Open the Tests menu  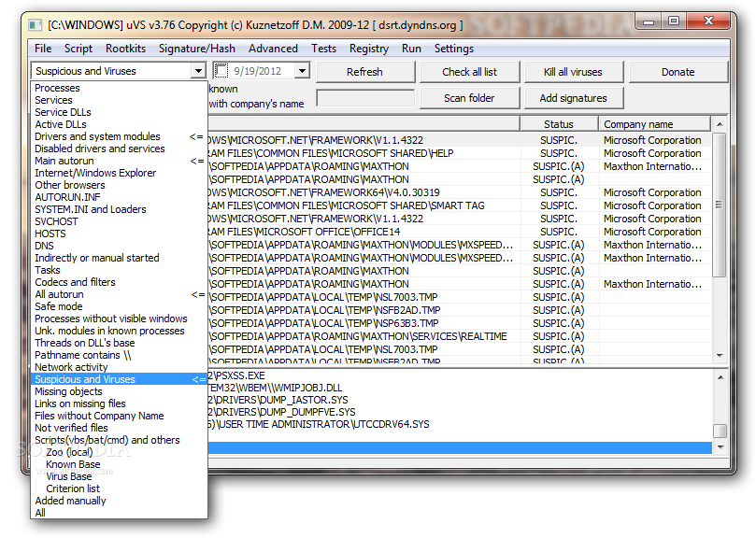click(323, 49)
